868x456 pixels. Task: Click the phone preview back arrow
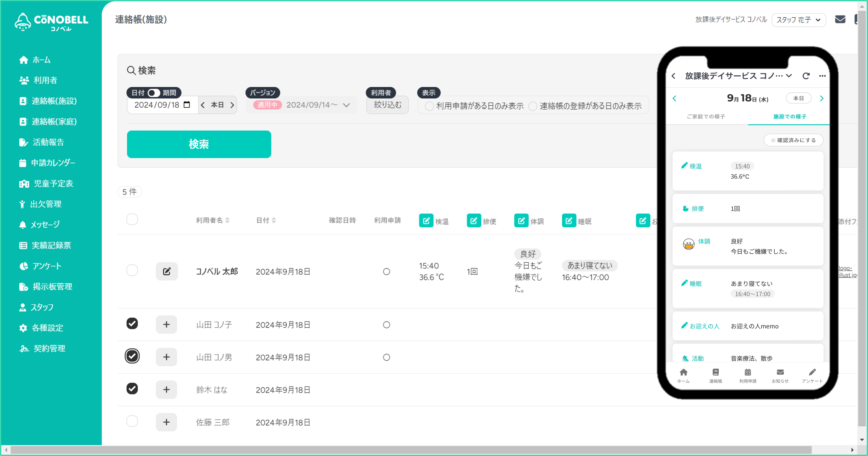674,76
